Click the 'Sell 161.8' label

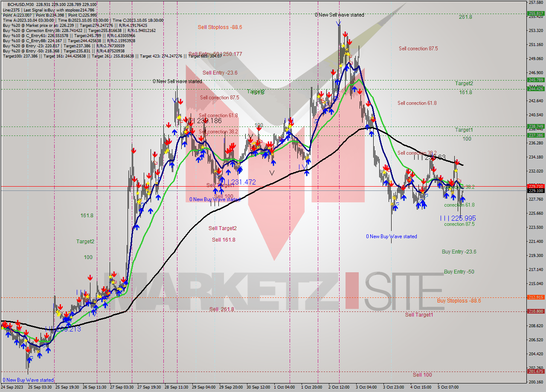coord(224,240)
